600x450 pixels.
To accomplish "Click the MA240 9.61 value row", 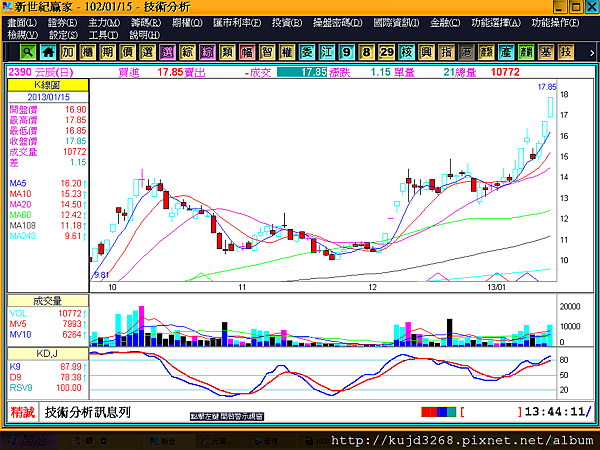I will coord(48,236).
